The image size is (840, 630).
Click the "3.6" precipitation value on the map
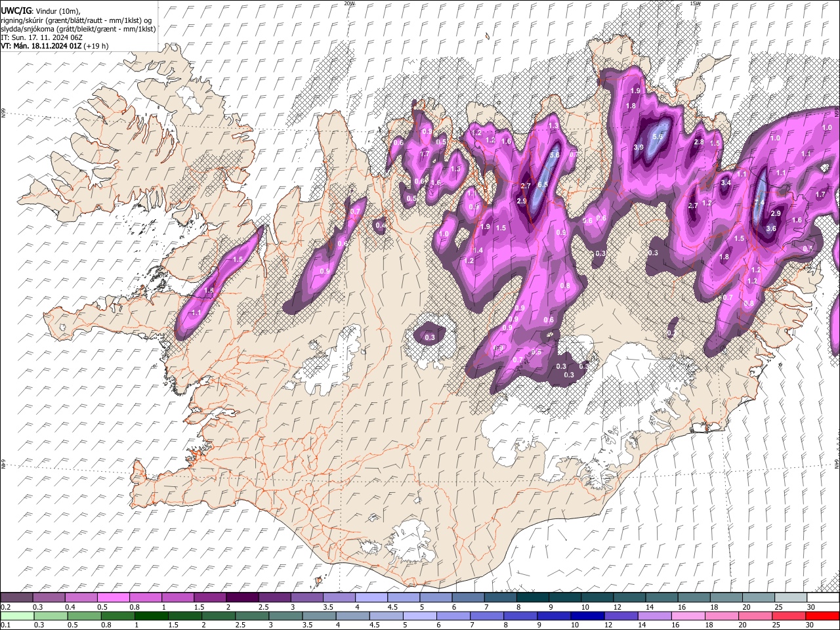point(771,229)
